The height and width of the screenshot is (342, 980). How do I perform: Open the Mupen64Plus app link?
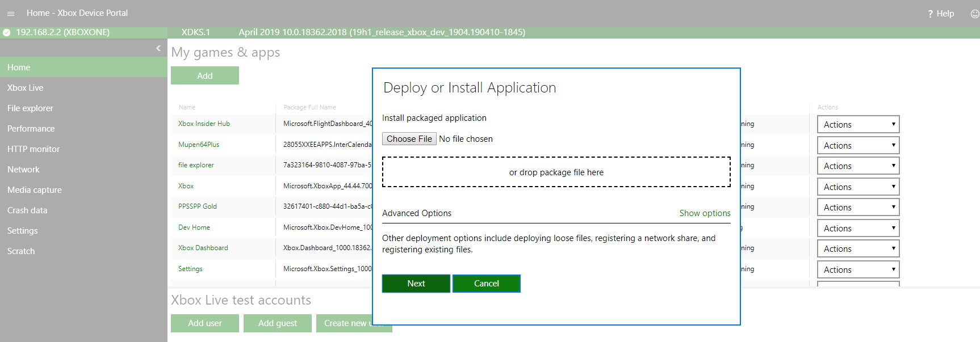[x=199, y=145]
